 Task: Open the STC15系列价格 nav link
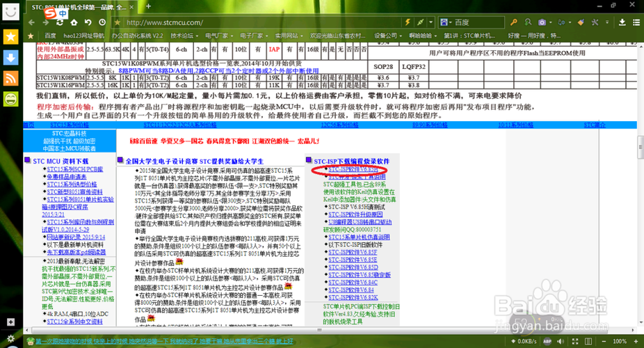click(x=70, y=125)
